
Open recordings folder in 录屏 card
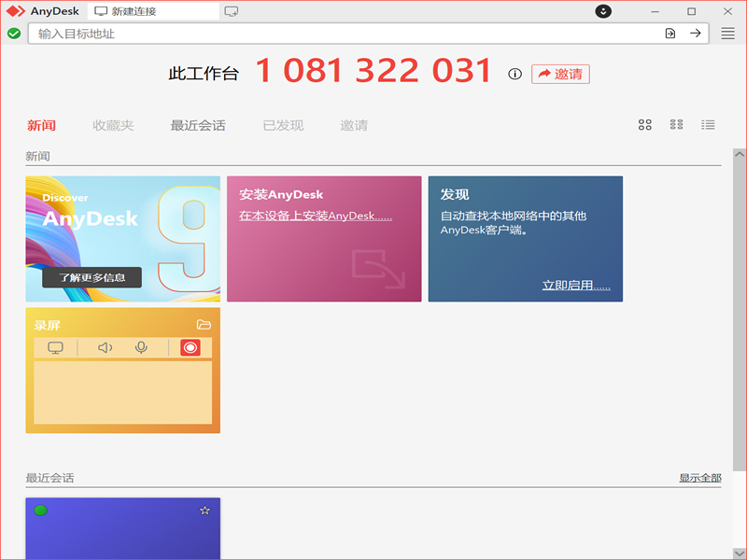click(x=204, y=325)
